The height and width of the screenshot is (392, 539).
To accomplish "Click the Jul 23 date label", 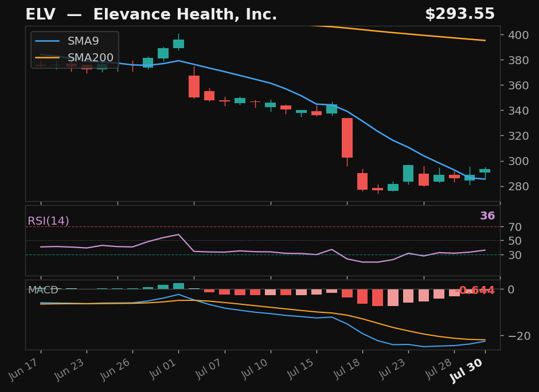I will (391, 370).
